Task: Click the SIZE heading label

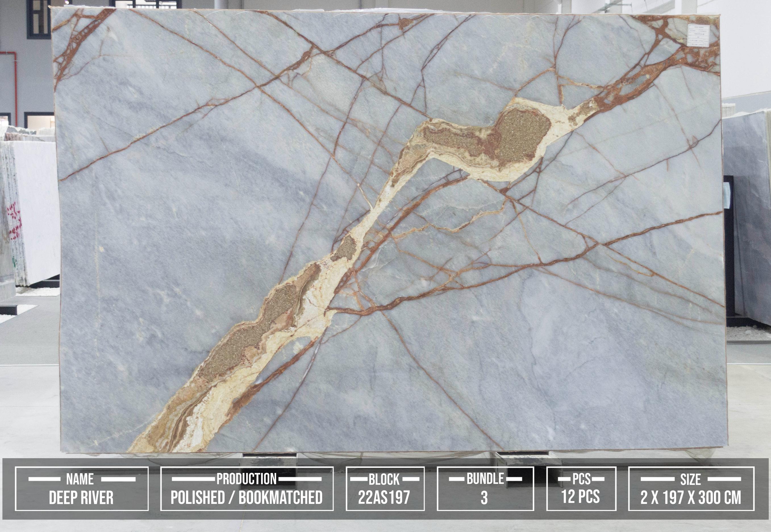Action: 690,479
